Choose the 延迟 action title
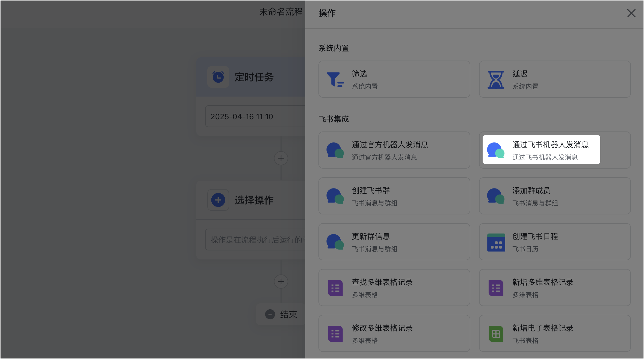 [520, 74]
